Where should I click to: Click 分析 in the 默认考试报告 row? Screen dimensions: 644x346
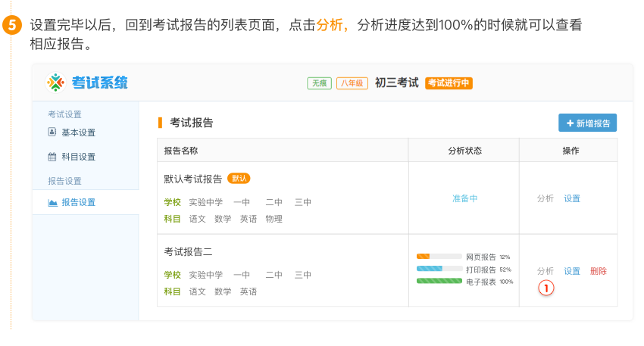tap(546, 198)
